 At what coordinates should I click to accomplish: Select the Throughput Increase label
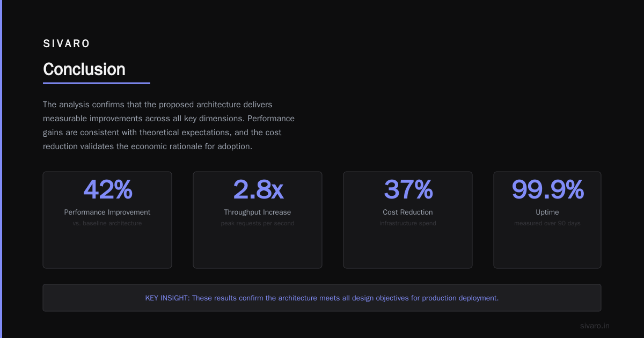tap(258, 212)
